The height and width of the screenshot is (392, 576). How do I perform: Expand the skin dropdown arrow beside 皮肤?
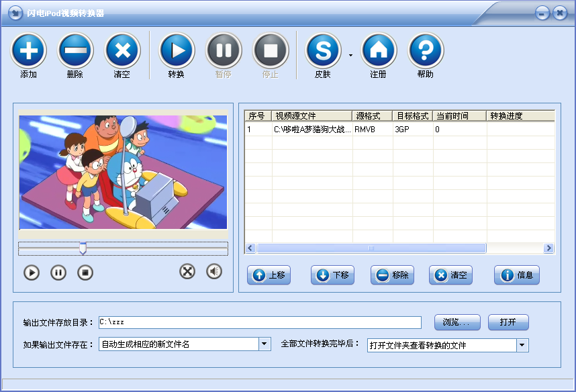[x=351, y=55]
